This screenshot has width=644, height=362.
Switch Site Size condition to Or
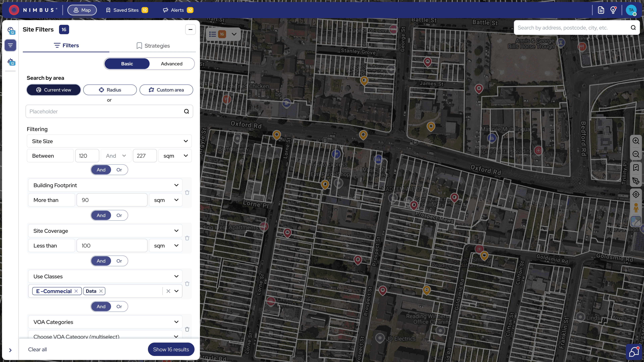click(x=119, y=170)
